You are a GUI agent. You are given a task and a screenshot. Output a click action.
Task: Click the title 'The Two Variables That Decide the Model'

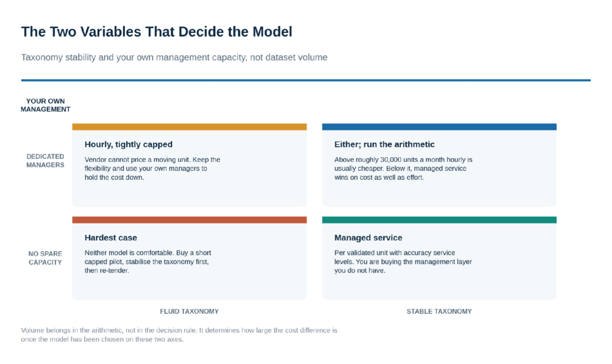point(157,32)
